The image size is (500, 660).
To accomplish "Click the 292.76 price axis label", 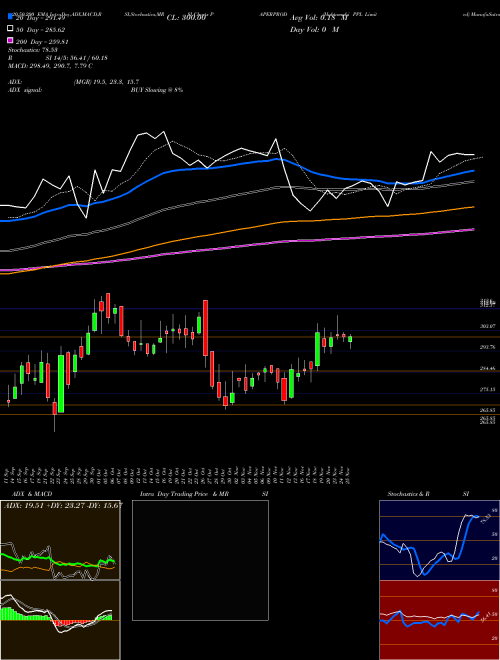I will 488,347.
